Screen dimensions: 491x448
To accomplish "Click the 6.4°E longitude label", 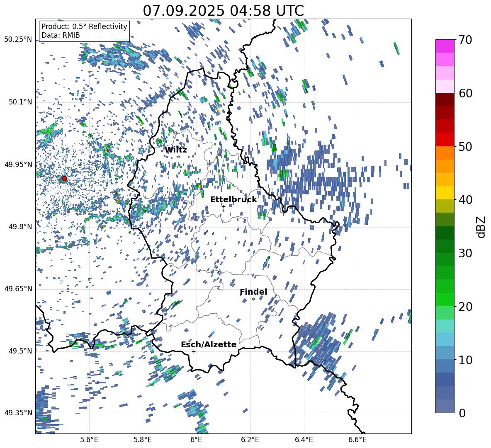I will tap(304, 440).
